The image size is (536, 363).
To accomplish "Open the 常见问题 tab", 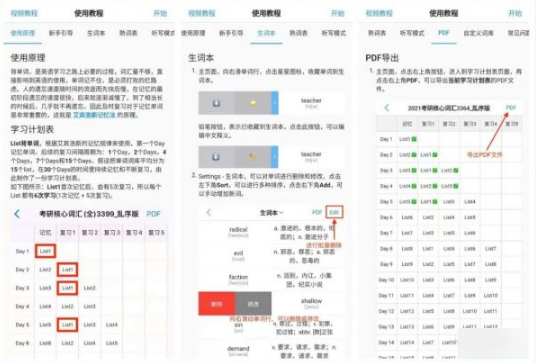I will click(519, 33).
